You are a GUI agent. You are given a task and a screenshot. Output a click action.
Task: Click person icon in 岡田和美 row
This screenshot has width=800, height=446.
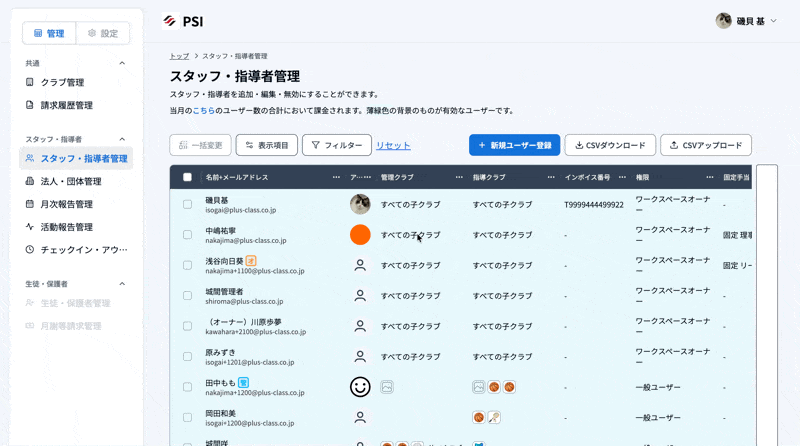tap(360, 417)
